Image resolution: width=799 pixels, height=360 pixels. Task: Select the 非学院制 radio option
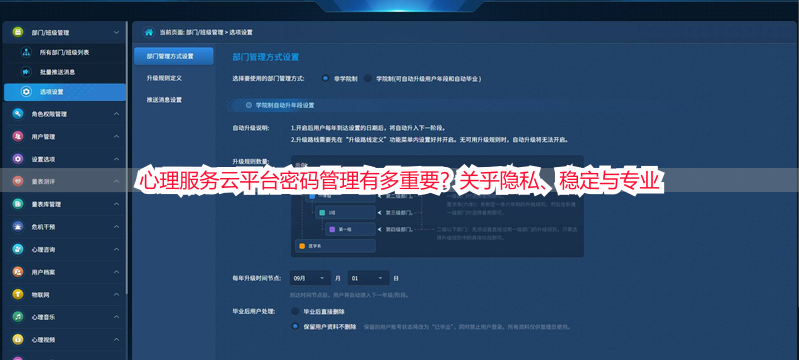[325, 79]
